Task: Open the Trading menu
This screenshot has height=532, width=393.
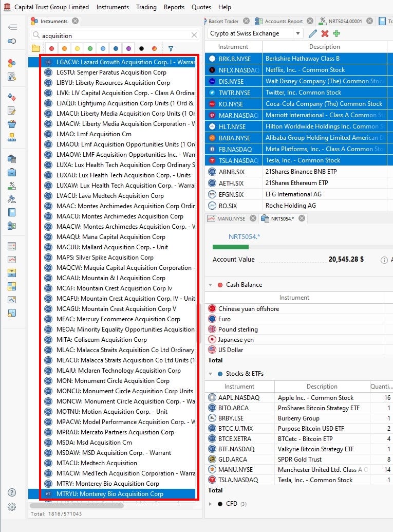Action: tap(146, 7)
